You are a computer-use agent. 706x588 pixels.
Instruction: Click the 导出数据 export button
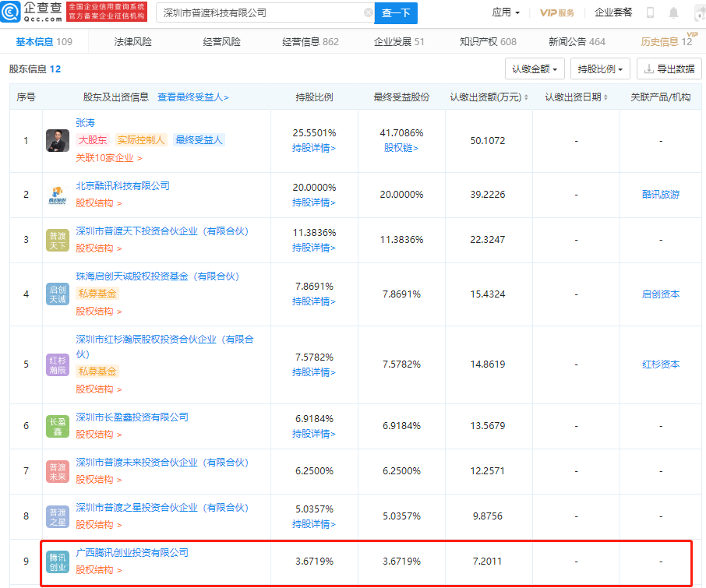click(x=669, y=69)
